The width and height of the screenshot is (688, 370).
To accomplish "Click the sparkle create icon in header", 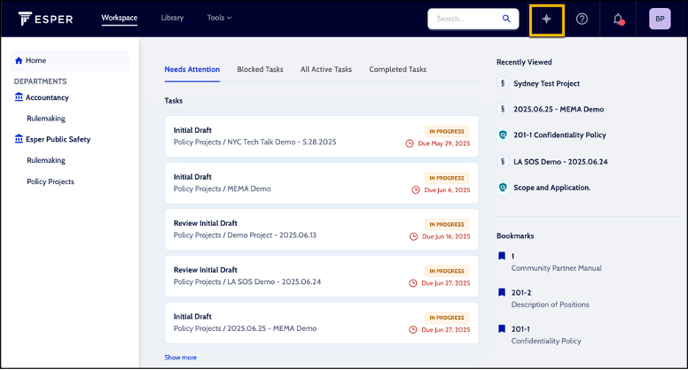I will tap(546, 19).
